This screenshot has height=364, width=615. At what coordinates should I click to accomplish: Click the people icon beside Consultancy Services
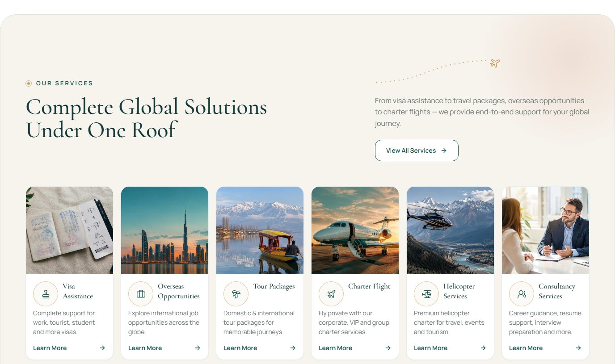coord(522,294)
